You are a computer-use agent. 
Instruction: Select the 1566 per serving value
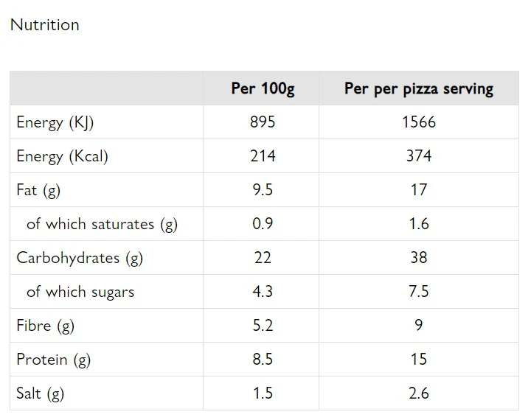click(419, 122)
